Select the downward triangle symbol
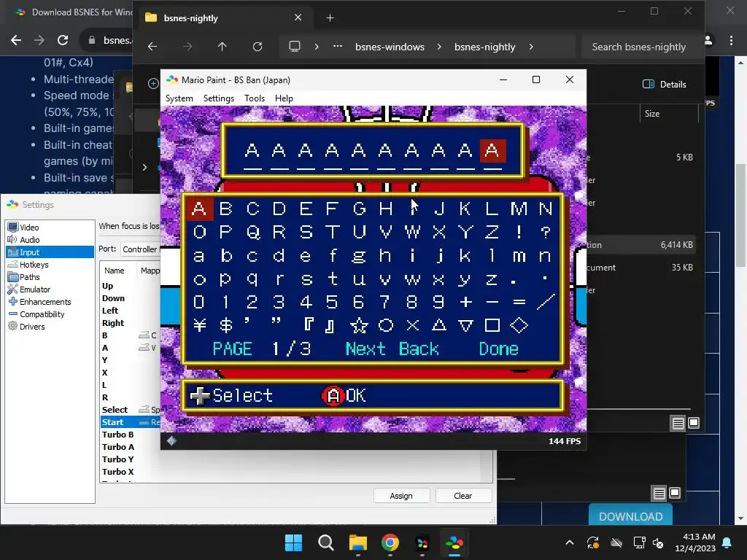Screen dimensions: 747x560 pos(465,326)
